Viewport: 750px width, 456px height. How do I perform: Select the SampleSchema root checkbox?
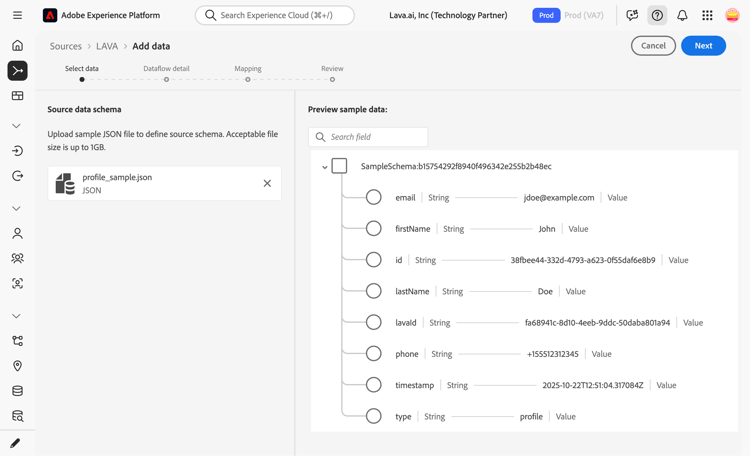point(339,166)
